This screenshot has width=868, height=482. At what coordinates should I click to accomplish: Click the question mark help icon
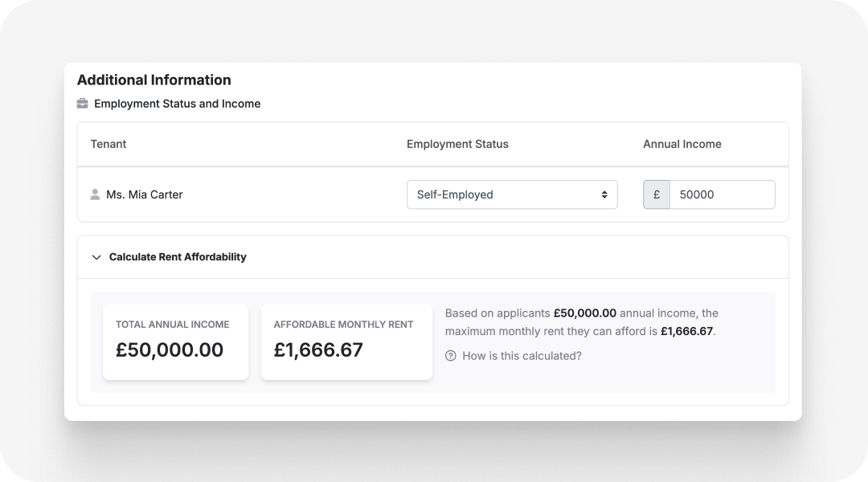[x=452, y=355]
